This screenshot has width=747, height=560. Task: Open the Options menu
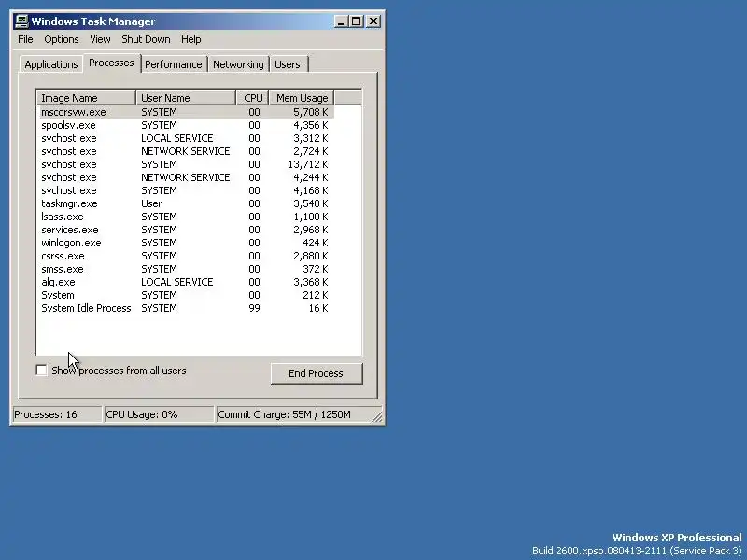click(62, 39)
